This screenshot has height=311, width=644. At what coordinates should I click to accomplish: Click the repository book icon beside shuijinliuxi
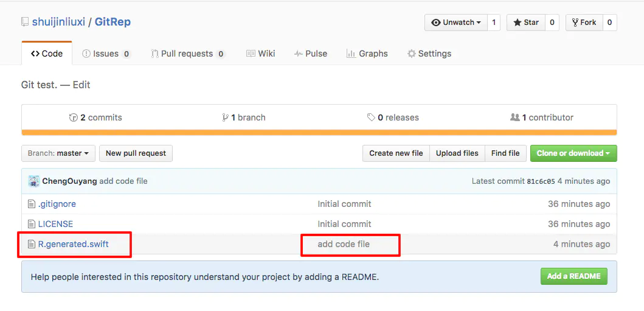tap(25, 22)
